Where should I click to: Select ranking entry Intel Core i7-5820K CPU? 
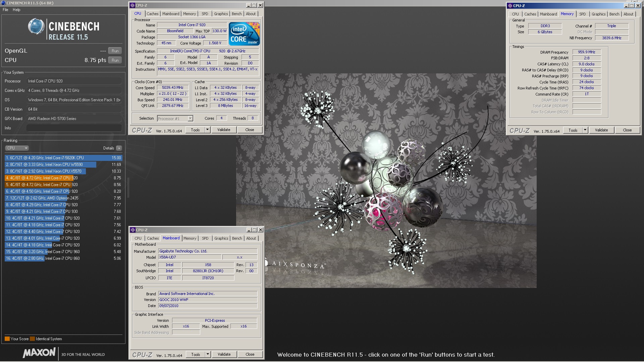click(63, 158)
